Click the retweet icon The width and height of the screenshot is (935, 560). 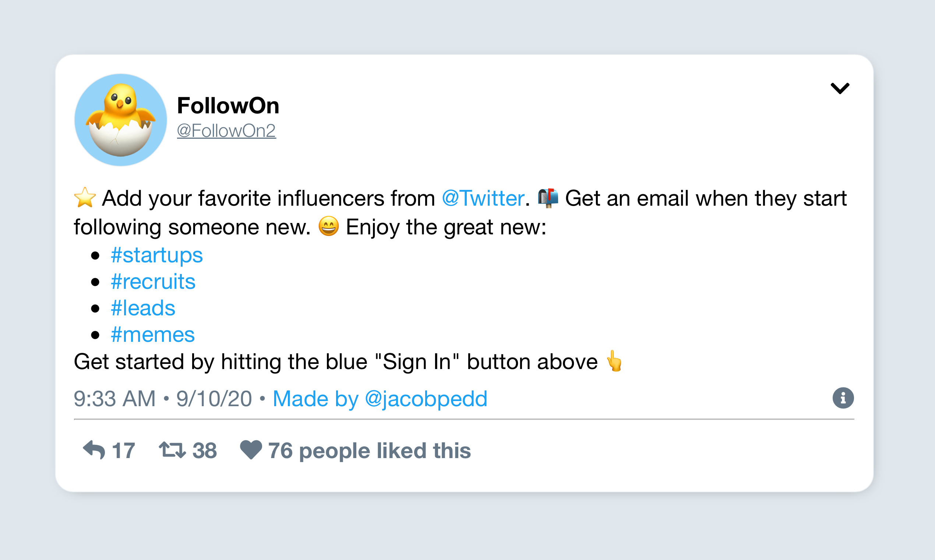pos(172,450)
